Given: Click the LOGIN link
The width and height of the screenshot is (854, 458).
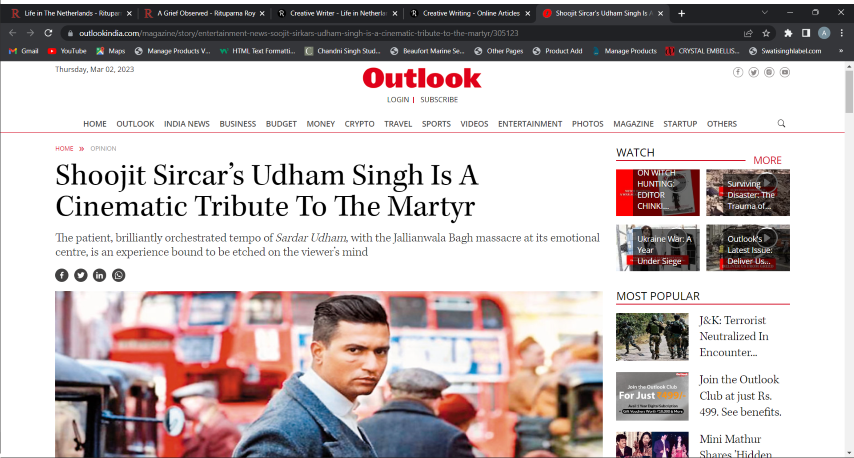Looking at the screenshot, I should pyautogui.click(x=398, y=100).
